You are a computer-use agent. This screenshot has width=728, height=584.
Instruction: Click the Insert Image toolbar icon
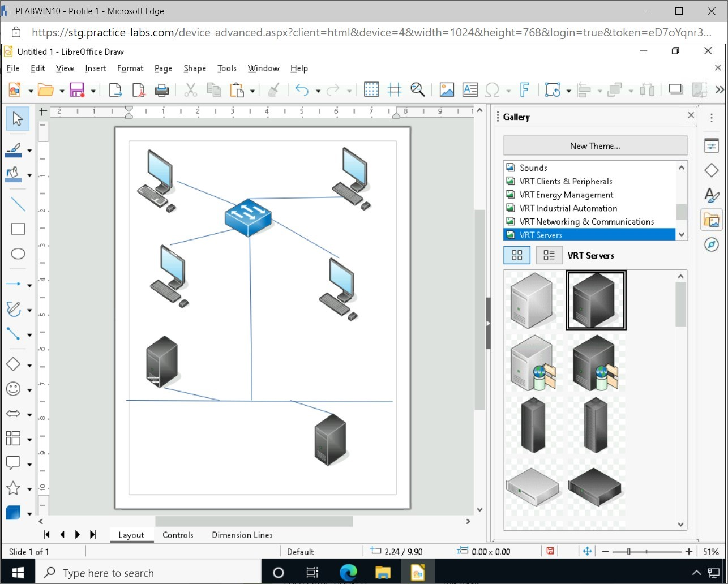pyautogui.click(x=447, y=89)
